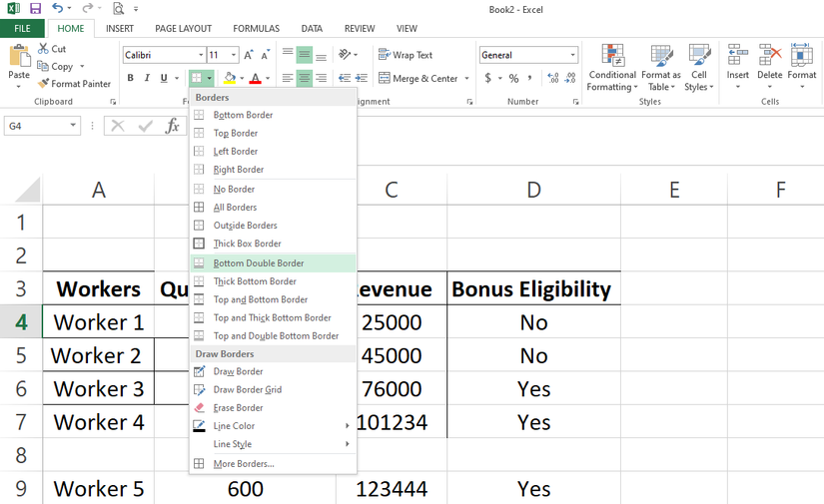This screenshot has height=504, width=824.
Task: Switch to the FORMULAS tab
Action: pyautogui.click(x=256, y=28)
